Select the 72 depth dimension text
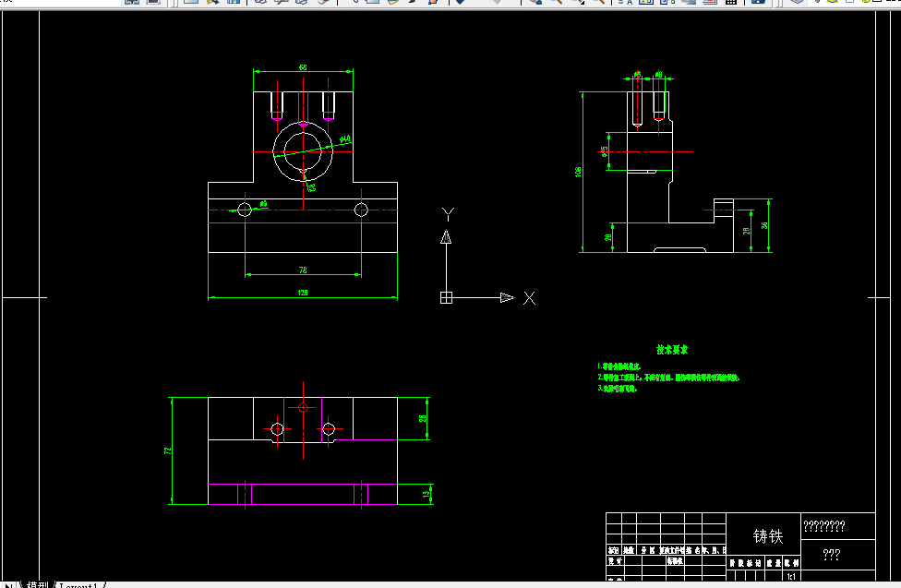Viewport: 901px width, 588px height. tap(168, 450)
